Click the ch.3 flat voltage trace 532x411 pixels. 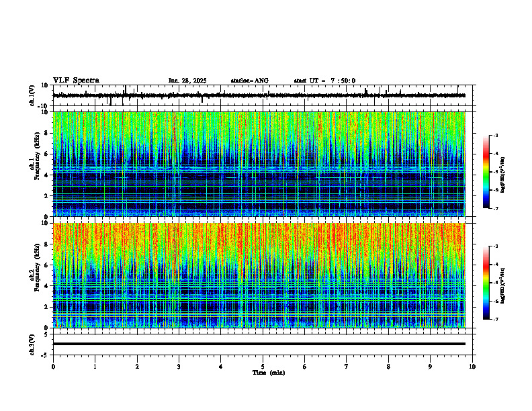[259, 344]
